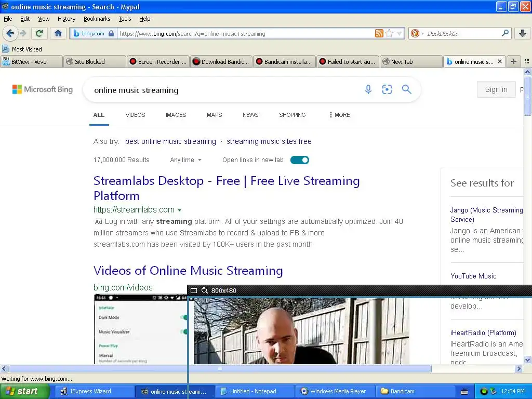Open Jango (Music Streaming Service) link
Screen dimensions: 532x399
coord(486,215)
